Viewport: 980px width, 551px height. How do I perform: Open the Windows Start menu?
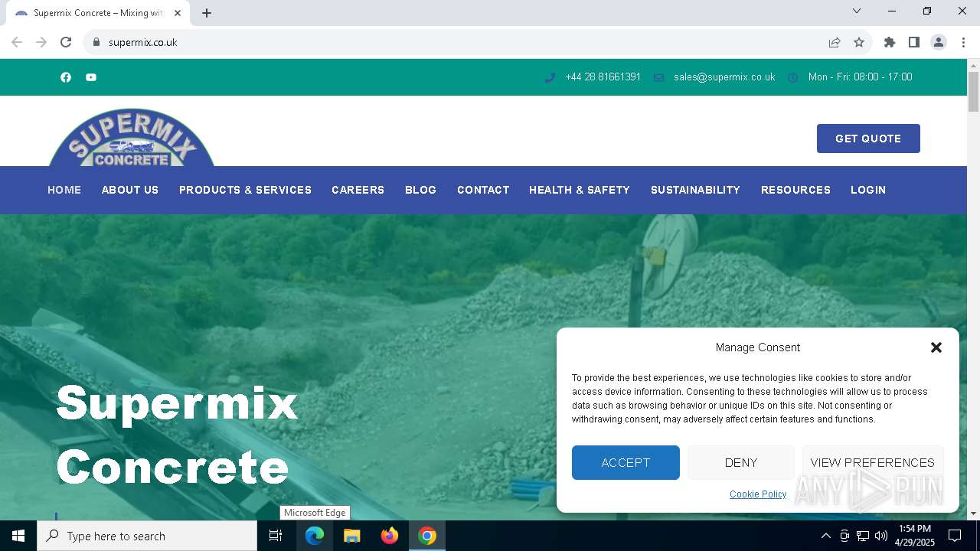pos(18,536)
